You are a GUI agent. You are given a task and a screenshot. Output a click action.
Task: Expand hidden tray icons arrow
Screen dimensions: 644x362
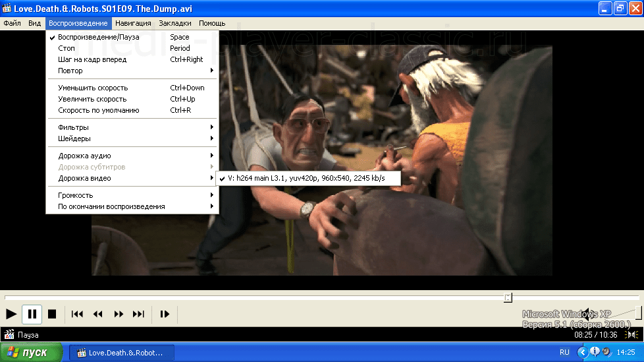(x=582, y=352)
